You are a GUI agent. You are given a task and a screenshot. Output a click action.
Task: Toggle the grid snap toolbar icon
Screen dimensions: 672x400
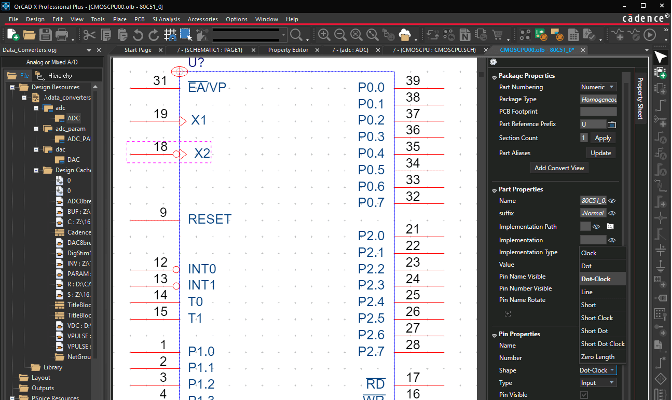click(170, 35)
